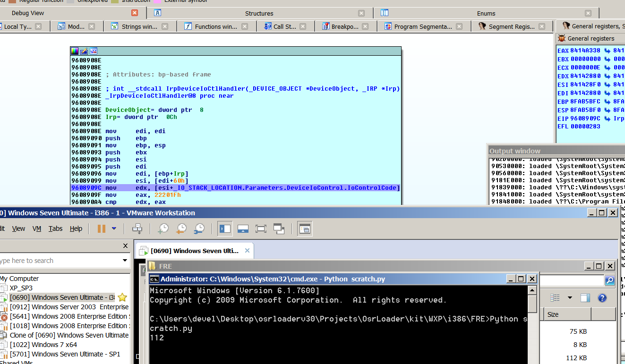Open the Tabs menu in VMware
The width and height of the screenshot is (625, 364).
coord(55,229)
